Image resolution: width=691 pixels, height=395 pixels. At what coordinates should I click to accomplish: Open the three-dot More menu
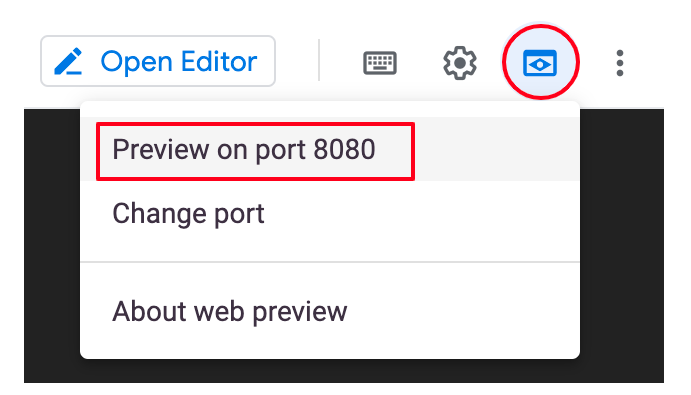620,63
